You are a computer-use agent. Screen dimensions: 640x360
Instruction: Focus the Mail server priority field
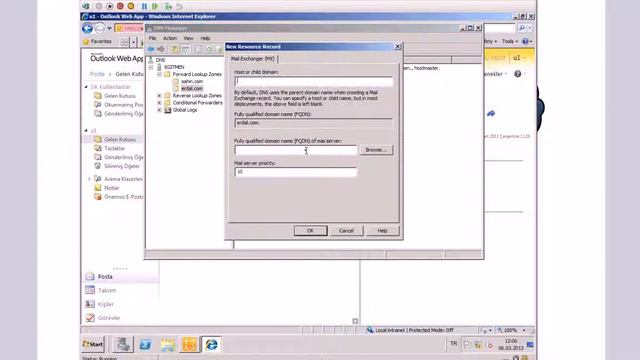pyautogui.click(x=296, y=172)
